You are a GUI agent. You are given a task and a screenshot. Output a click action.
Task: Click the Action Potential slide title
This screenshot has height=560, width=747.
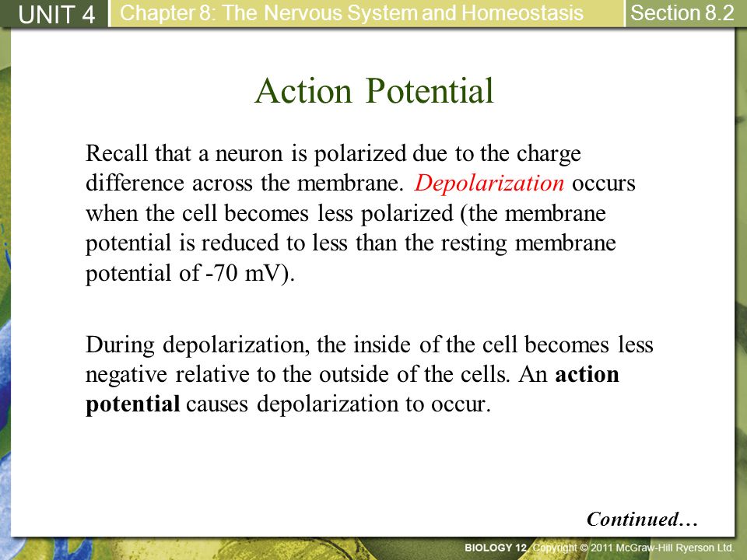(x=374, y=90)
